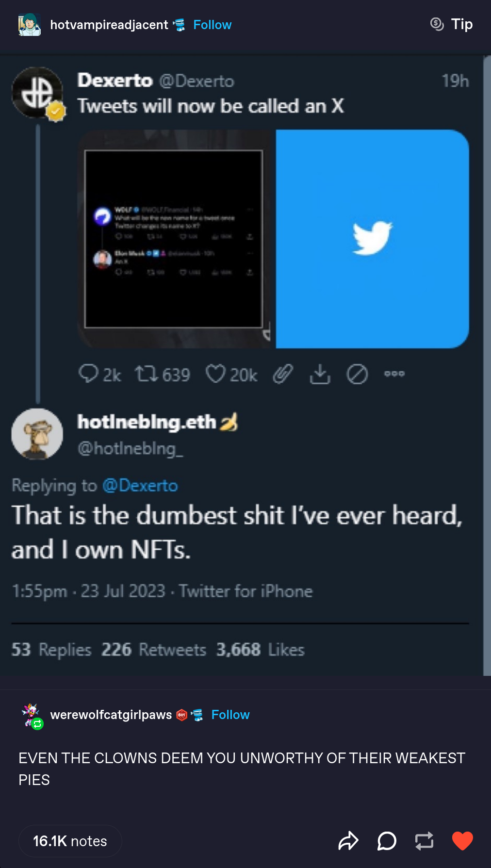The width and height of the screenshot is (491, 868).
Task: Open the 16.1K notes button
Action: [x=70, y=841]
